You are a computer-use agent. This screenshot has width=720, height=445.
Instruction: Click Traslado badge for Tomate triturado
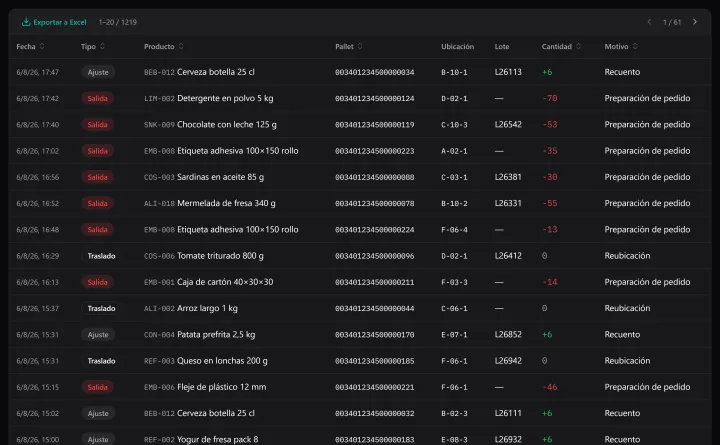(x=101, y=256)
